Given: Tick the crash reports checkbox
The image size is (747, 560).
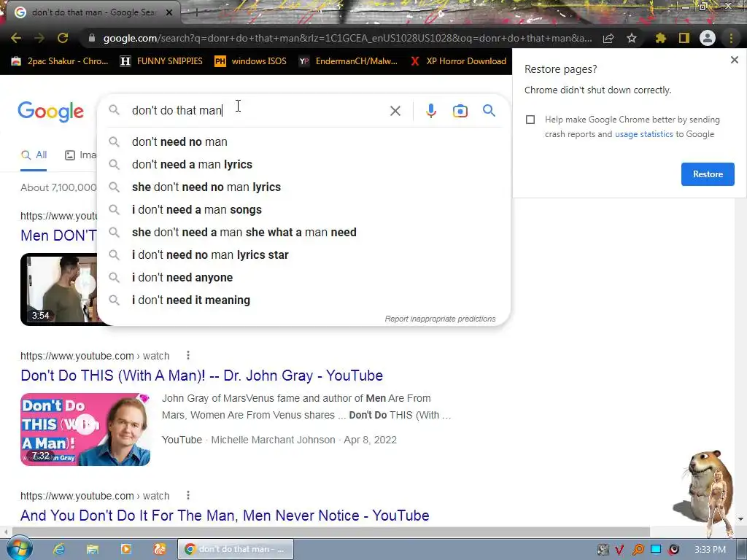Looking at the screenshot, I should pos(530,120).
